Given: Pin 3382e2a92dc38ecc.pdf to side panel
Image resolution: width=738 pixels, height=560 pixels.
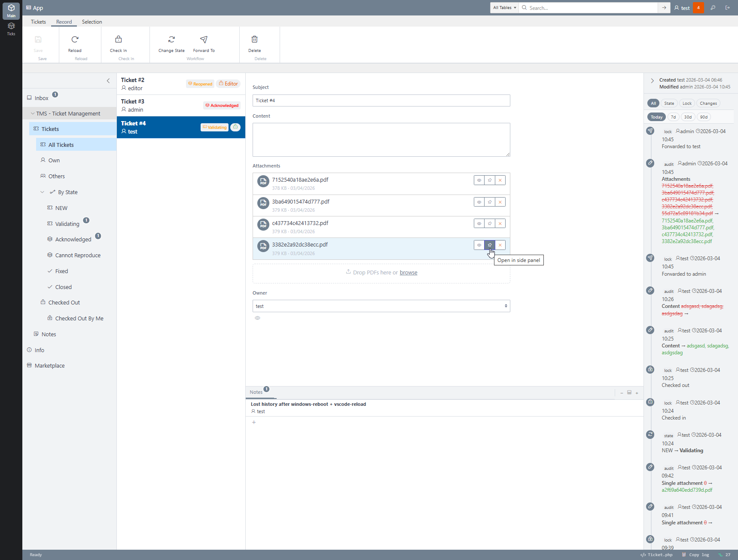Looking at the screenshot, I should (x=490, y=245).
